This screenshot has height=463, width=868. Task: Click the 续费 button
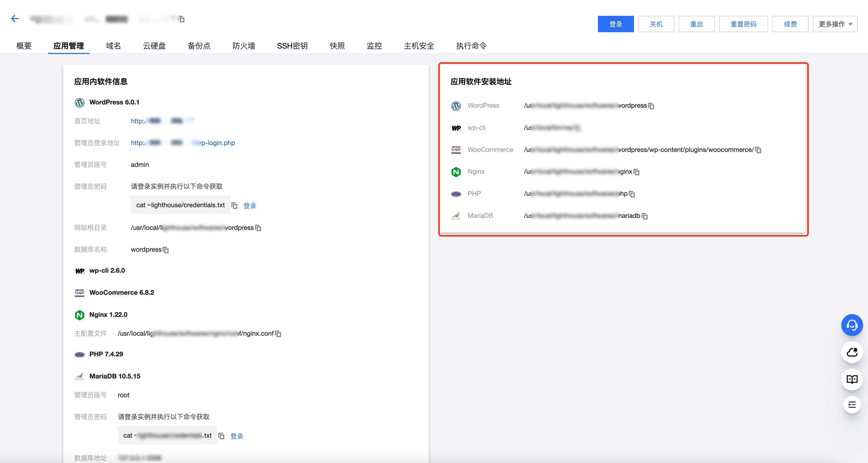click(790, 24)
